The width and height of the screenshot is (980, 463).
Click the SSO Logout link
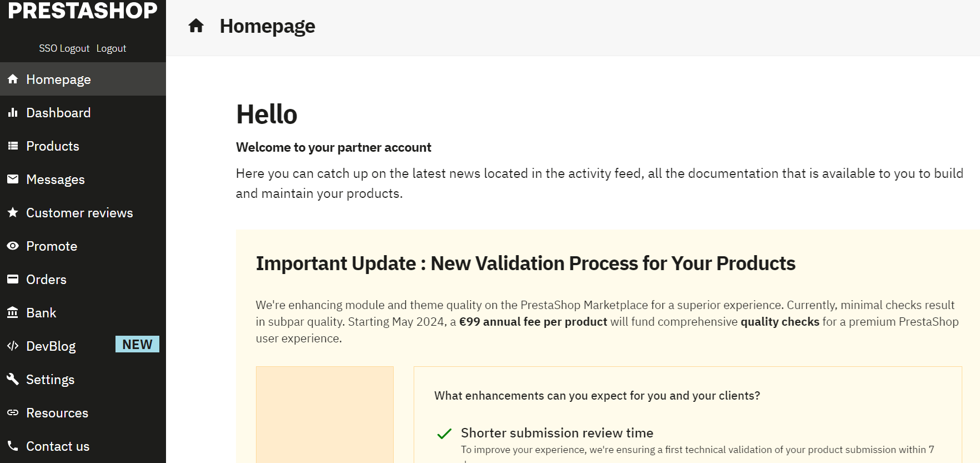[64, 48]
